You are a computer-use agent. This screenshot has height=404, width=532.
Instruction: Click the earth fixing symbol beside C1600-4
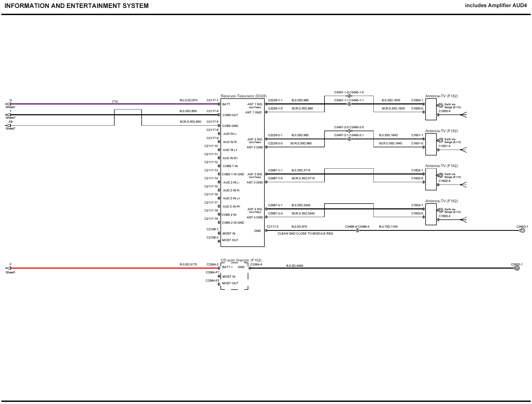(x=440, y=105)
